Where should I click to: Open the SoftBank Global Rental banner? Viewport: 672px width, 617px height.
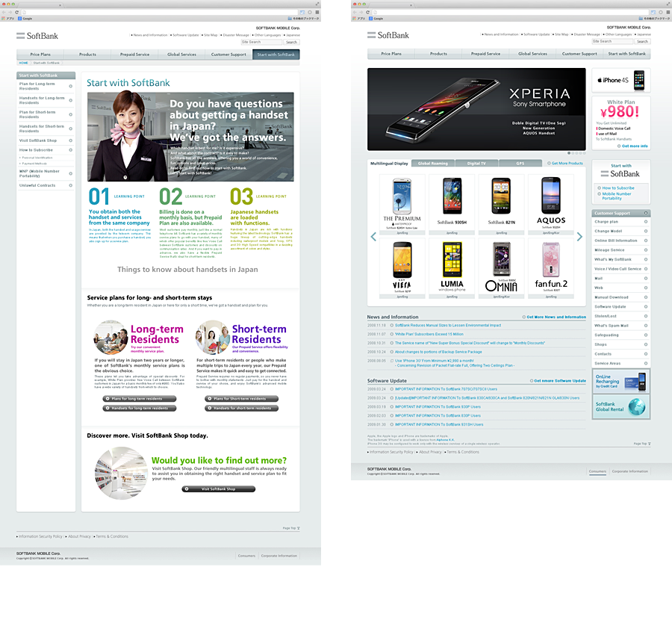(620, 406)
